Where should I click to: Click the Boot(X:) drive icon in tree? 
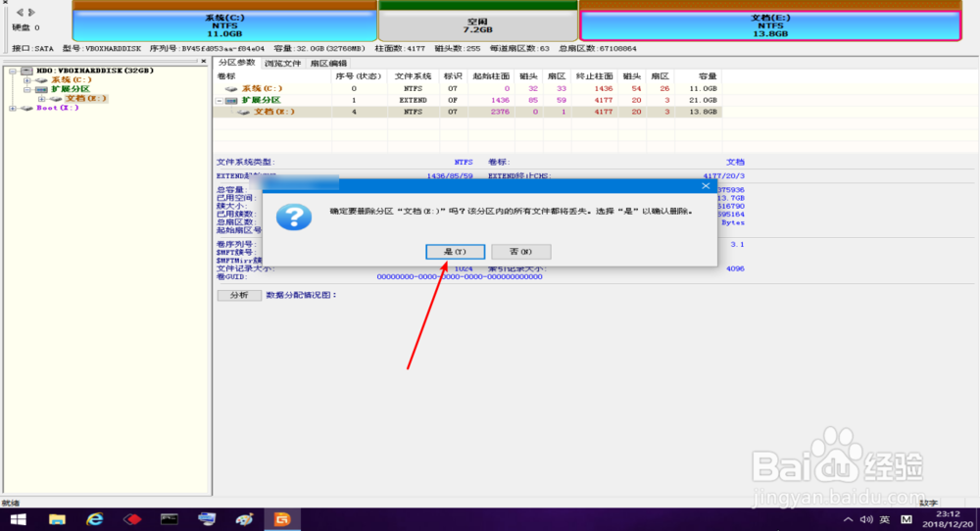[x=26, y=108]
